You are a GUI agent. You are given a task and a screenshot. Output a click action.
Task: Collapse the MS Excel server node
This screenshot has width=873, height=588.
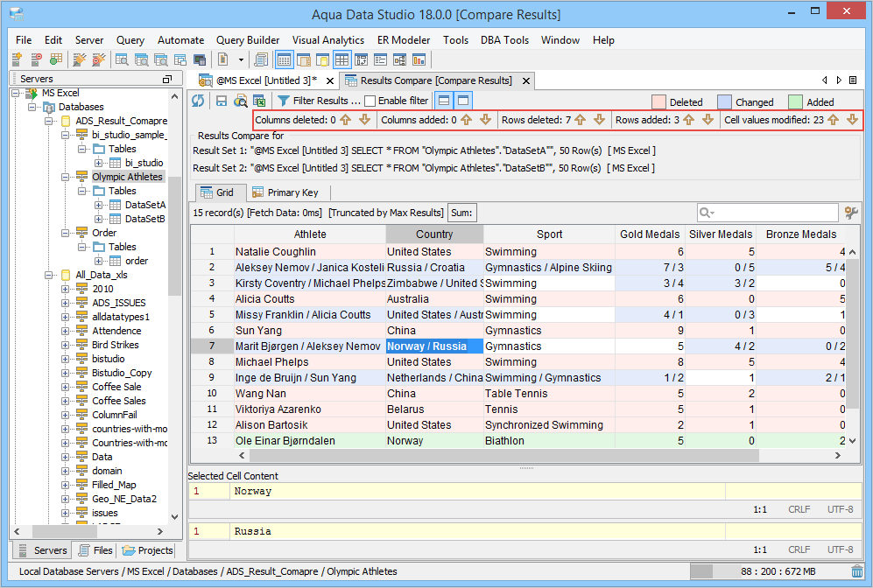(x=16, y=93)
